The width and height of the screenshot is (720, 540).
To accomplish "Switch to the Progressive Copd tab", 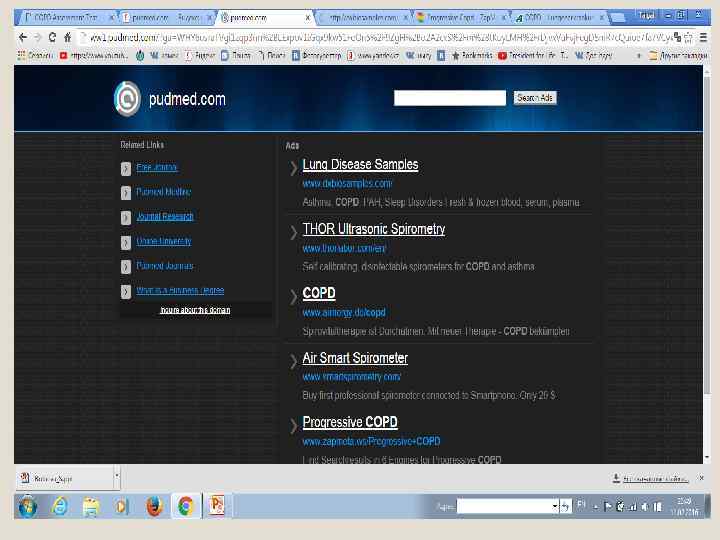I will [x=461, y=17].
